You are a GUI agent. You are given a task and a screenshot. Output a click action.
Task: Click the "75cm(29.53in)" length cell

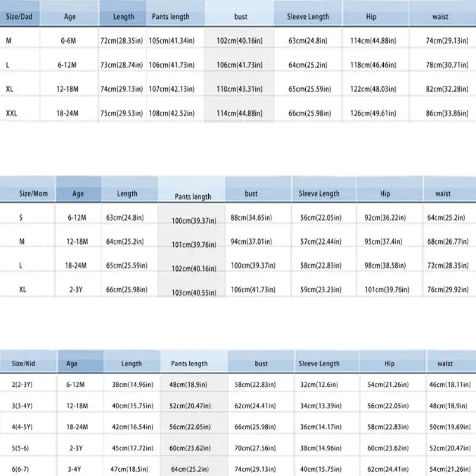pos(122,114)
